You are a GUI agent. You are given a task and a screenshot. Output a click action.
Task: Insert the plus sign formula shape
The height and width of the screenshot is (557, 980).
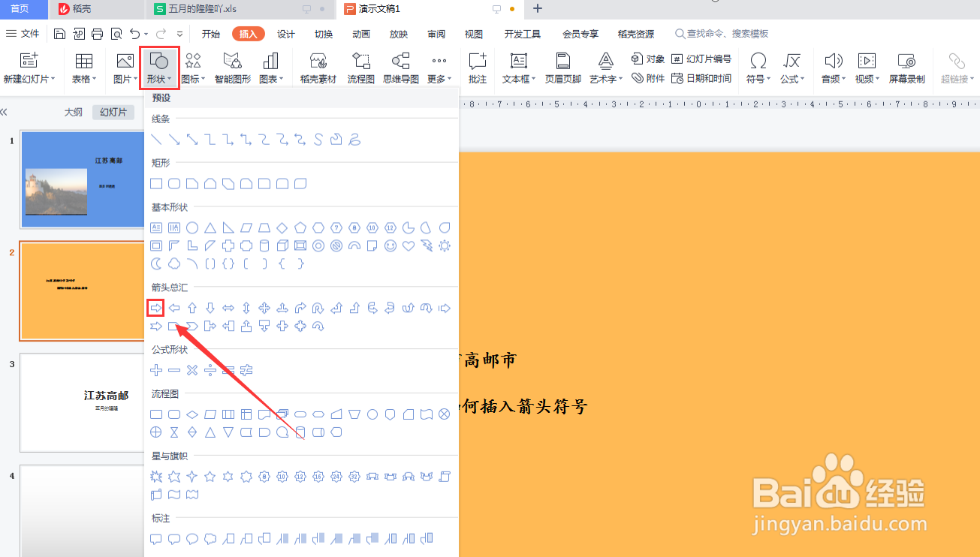pyautogui.click(x=156, y=370)
